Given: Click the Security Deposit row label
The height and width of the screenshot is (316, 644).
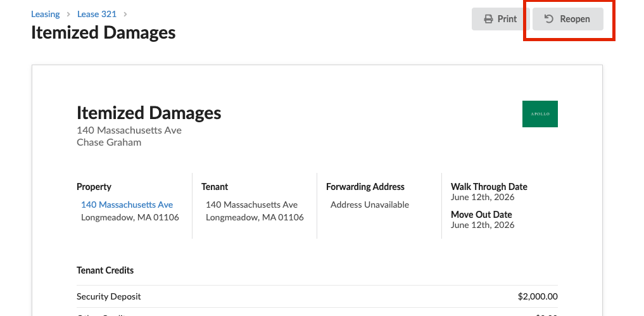Looking at the screenshot, I should [109, 296].
